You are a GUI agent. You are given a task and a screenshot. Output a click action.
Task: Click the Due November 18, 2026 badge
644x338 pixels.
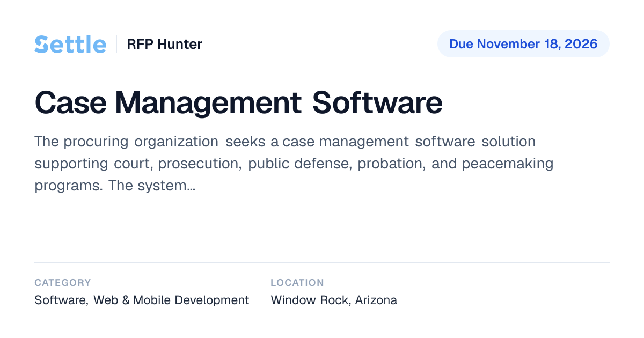click(523, 44)
